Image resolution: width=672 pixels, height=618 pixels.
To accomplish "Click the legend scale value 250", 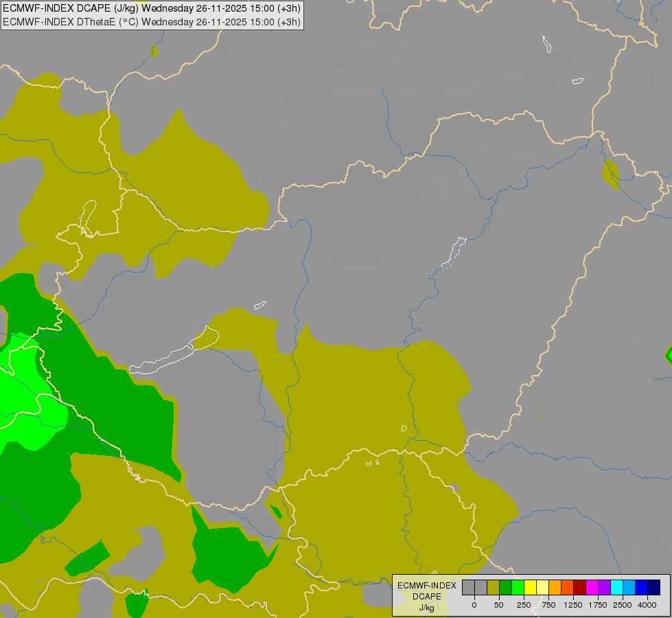I will coord(524,605).
